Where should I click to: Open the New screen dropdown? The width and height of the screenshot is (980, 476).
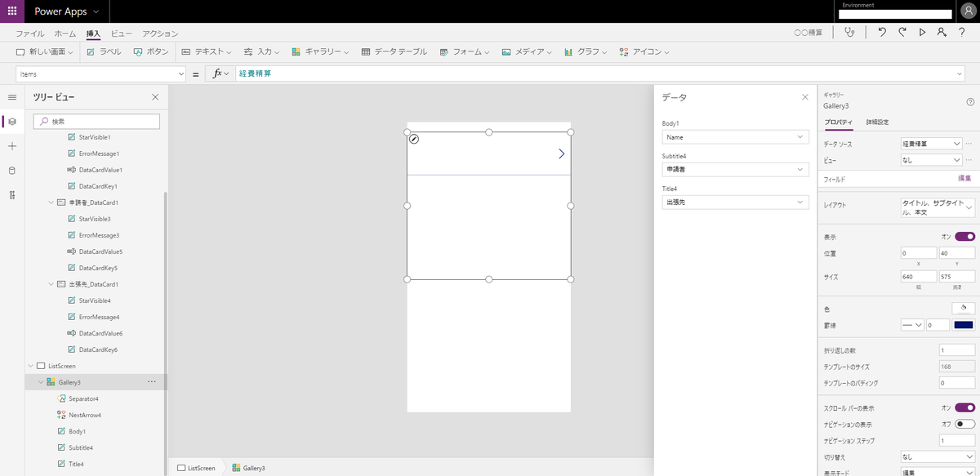point(45,51)
